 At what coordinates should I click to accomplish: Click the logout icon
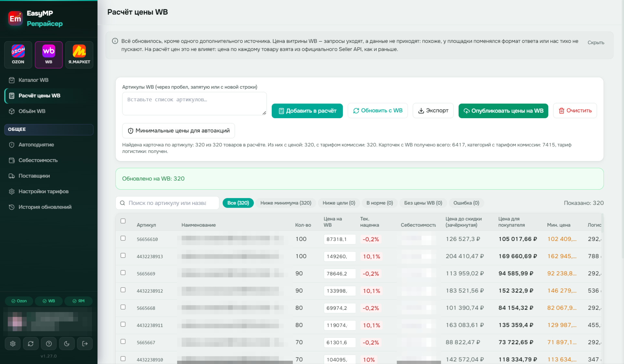pos(85,344)
